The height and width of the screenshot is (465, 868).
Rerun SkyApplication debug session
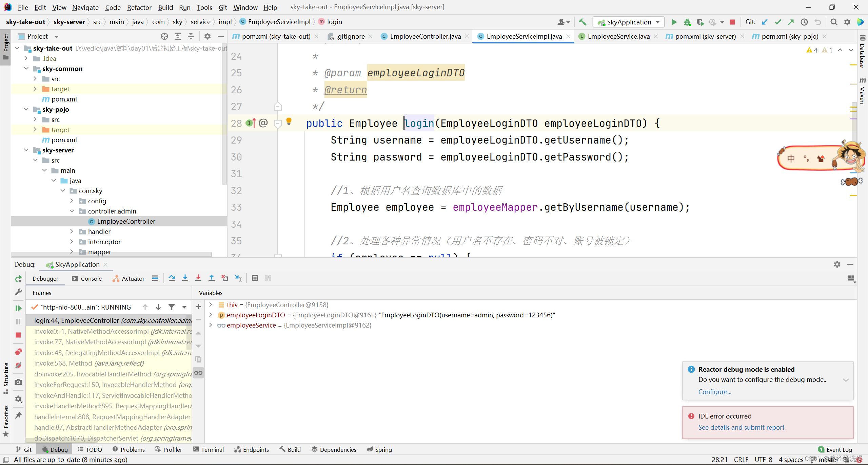coord(18,279)
